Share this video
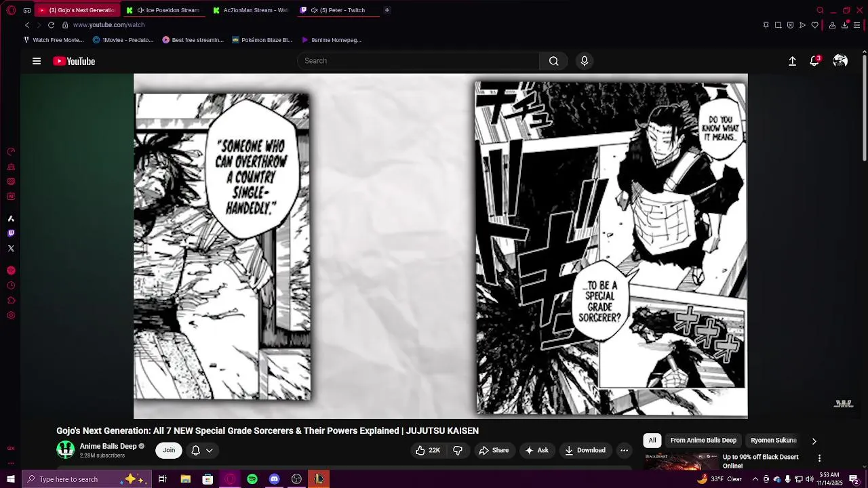 (x=494, y=450)
